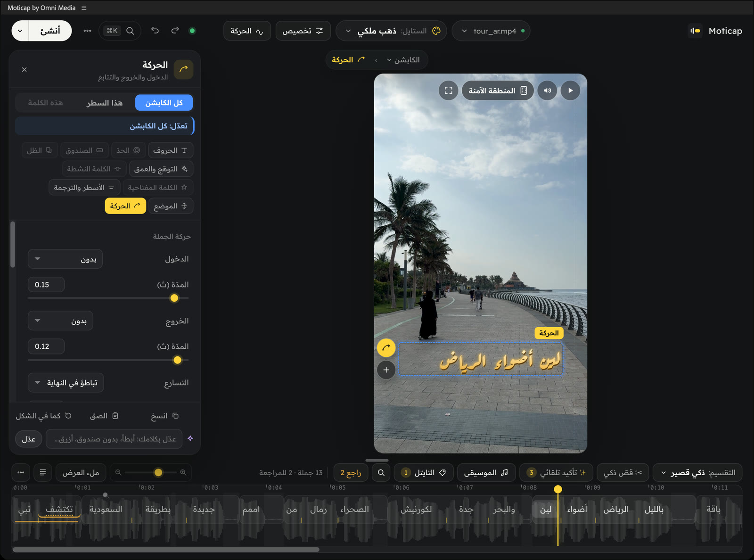The width and height of the screenshot is (754, 560).
Task: Open the الدخول animation dropdown
Action: (x=65, y=259)
